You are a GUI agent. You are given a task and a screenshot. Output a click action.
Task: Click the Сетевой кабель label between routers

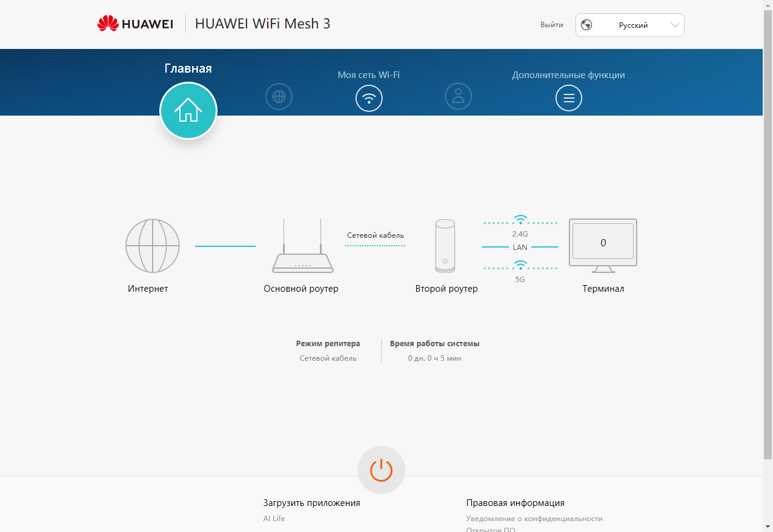click(x=376, y=235)
